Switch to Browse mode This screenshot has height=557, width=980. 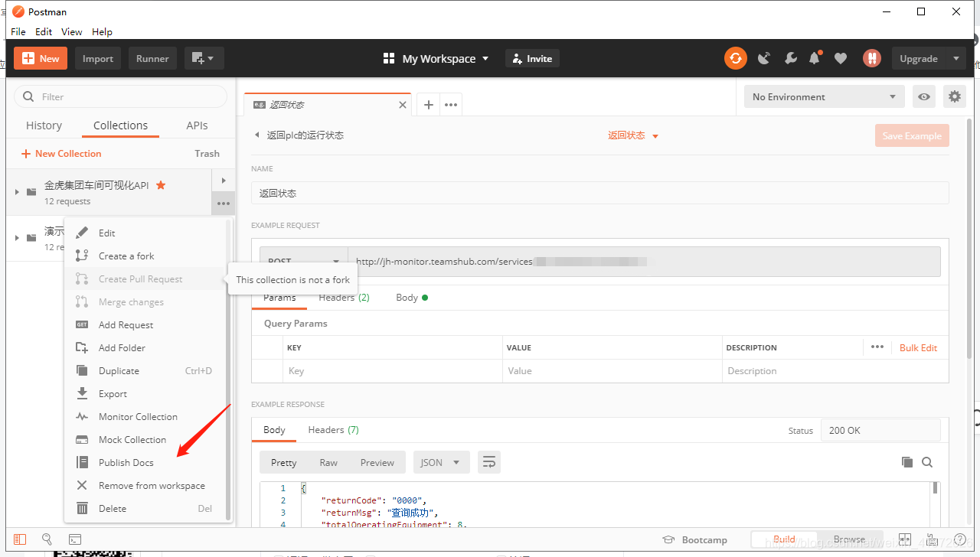point(849,539)
